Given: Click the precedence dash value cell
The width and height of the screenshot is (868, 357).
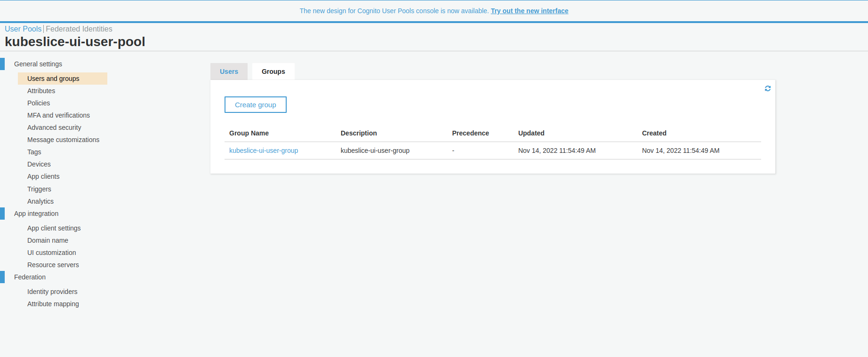Looking at the screenshot, I should 453,151.
